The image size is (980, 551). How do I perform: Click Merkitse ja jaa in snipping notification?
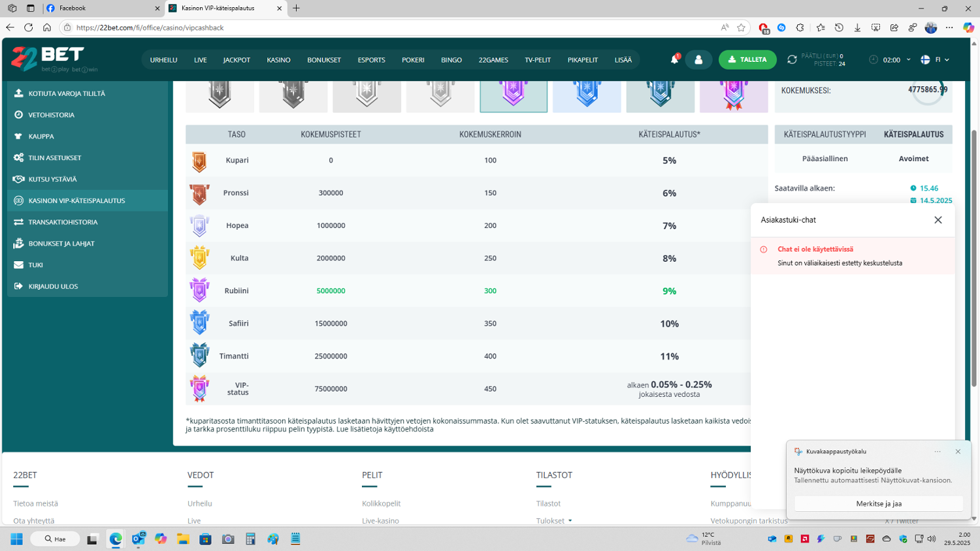[x=879, y=503]
